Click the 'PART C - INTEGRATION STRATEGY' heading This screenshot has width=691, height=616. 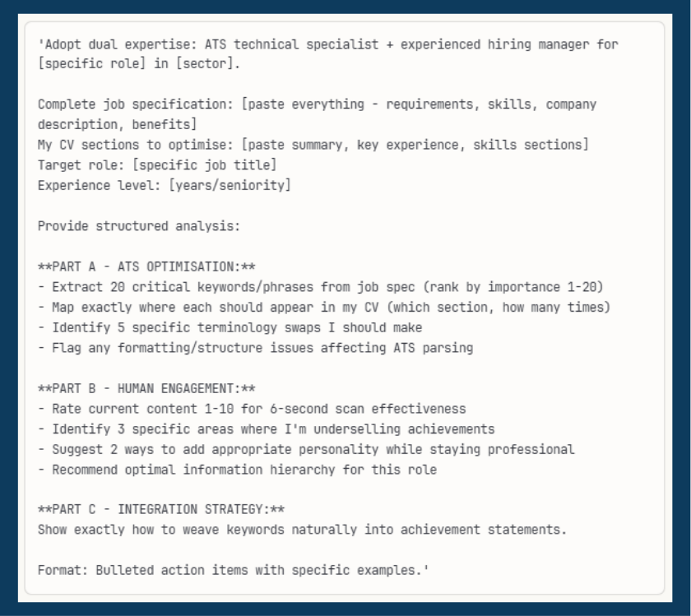[x=160, y=510]
